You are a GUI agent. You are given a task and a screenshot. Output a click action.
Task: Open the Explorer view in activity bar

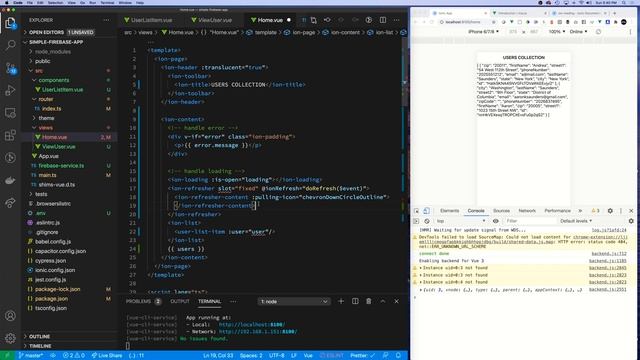coord(10,23)
